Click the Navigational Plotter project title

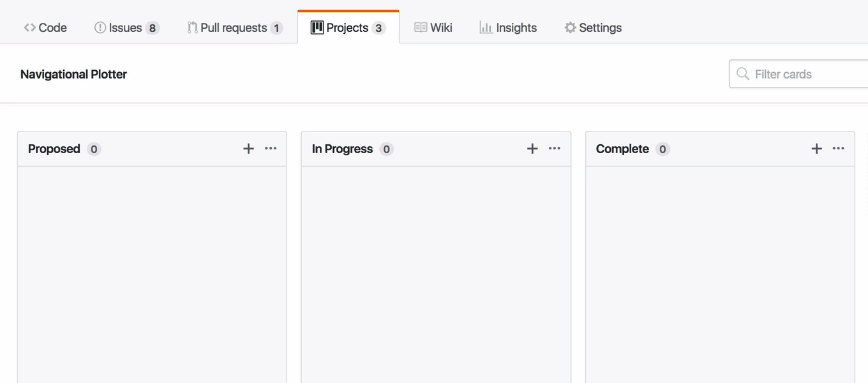pos(73,74)
